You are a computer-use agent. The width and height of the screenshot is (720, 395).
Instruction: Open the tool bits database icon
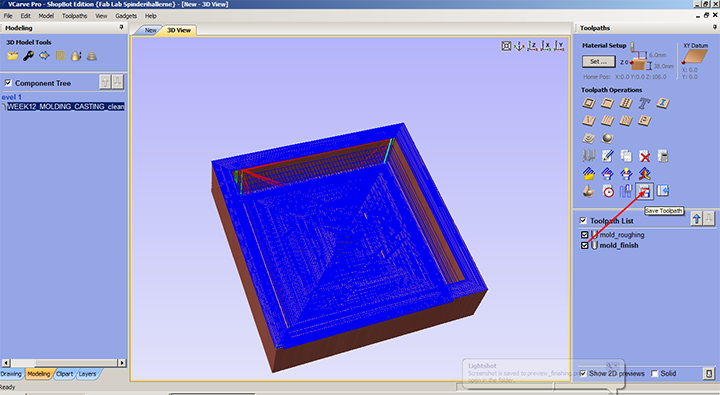click(x=589, y=156)
